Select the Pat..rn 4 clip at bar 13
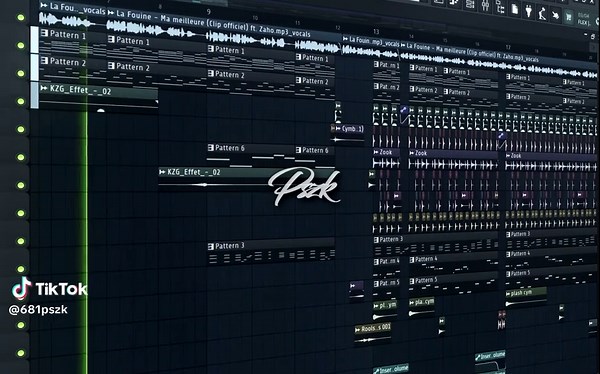 386,267
